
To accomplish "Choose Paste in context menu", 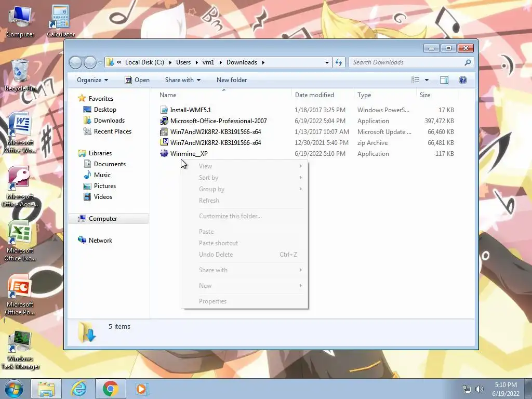I will pos(244,232).
